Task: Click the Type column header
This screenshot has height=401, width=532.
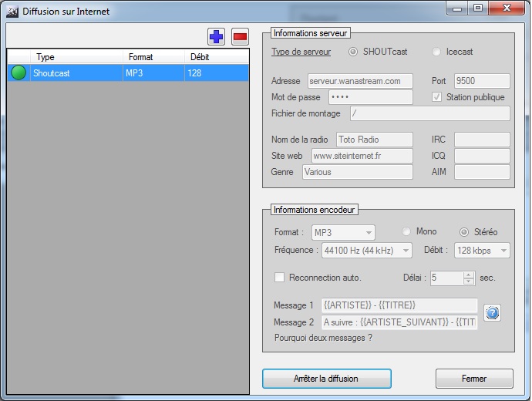Action: (77, 57)
